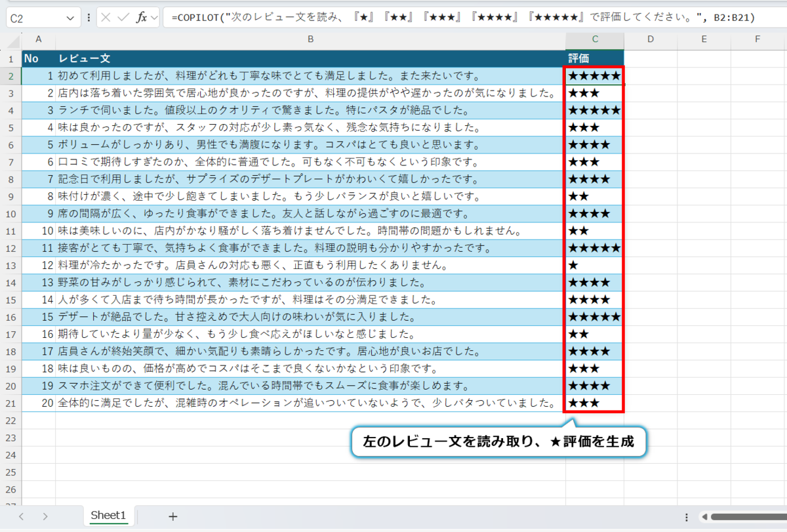Select the review starting with ボリュームがしっかりあり

pyautogui.click(x=311, y=145)
